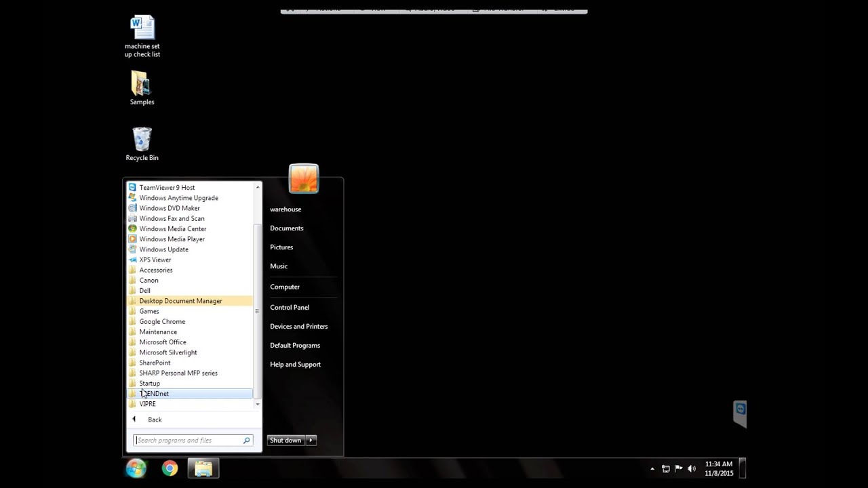Launch Windows Media Center
Screen dimensions: 868x488
pyautogui.click(x=190, y=228)
